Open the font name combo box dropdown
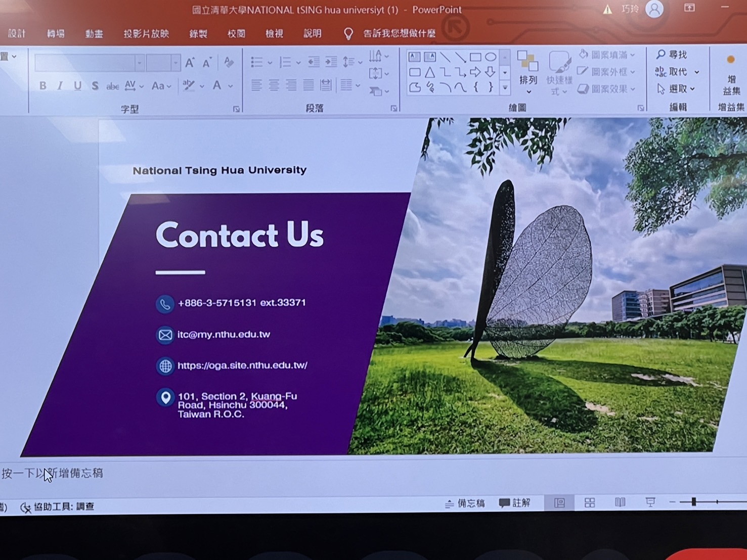This screenshot has height=560, width=747. click(139, 63)
